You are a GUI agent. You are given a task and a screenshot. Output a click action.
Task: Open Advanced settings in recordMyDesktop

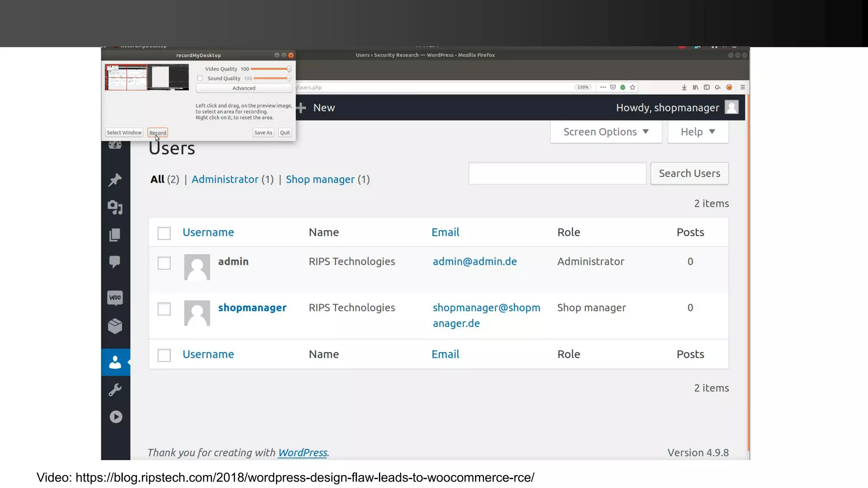point(244,88)
